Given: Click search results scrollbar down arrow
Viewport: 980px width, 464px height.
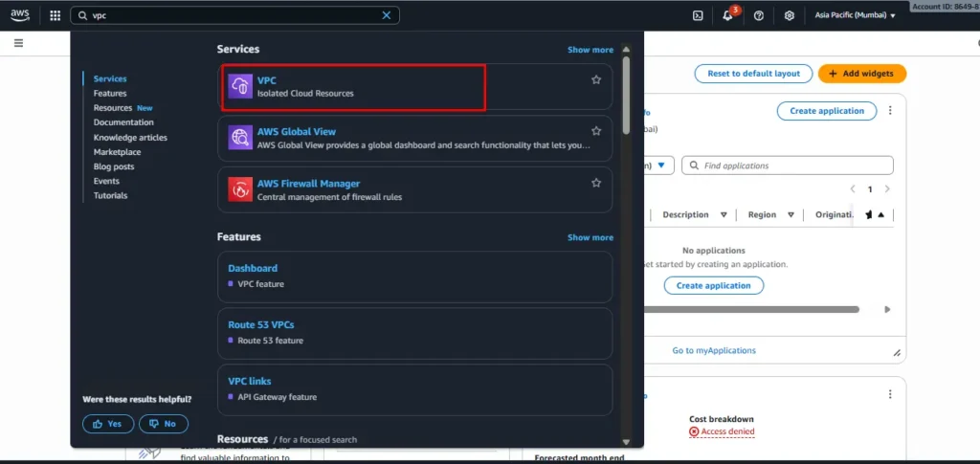Looking at the screenshot, I should pyautogui.click(x=626, y=442).
